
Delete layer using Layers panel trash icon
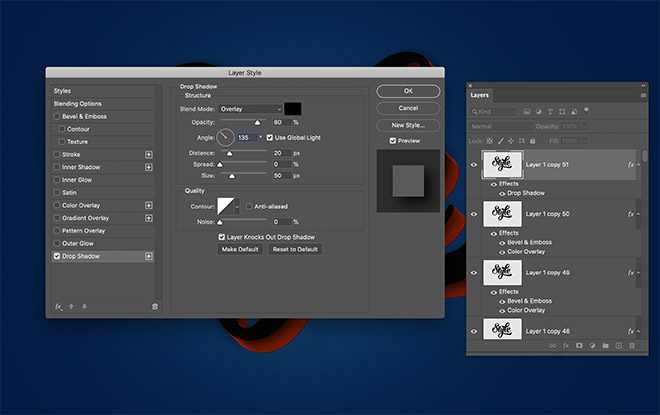pyautogui.click(x=631, y=345)
